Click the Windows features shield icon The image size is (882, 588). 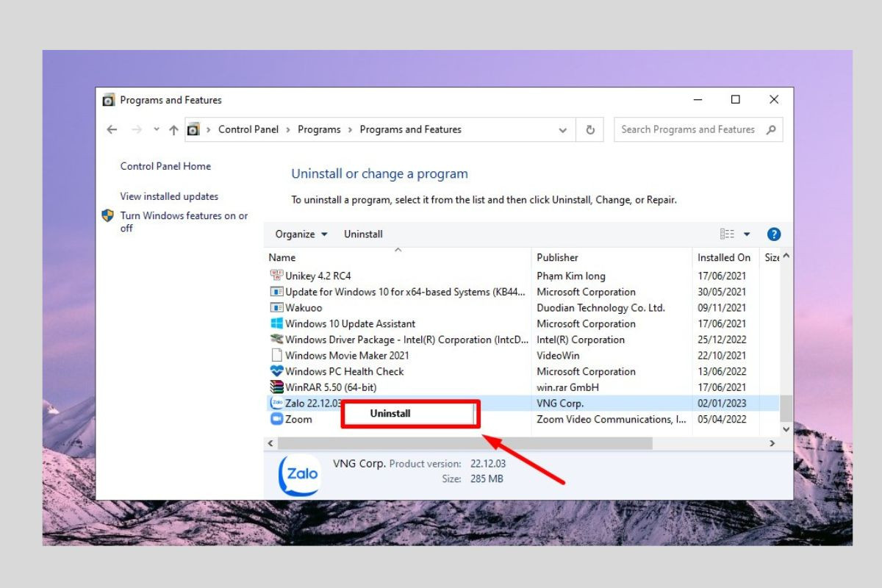[108, 216]
